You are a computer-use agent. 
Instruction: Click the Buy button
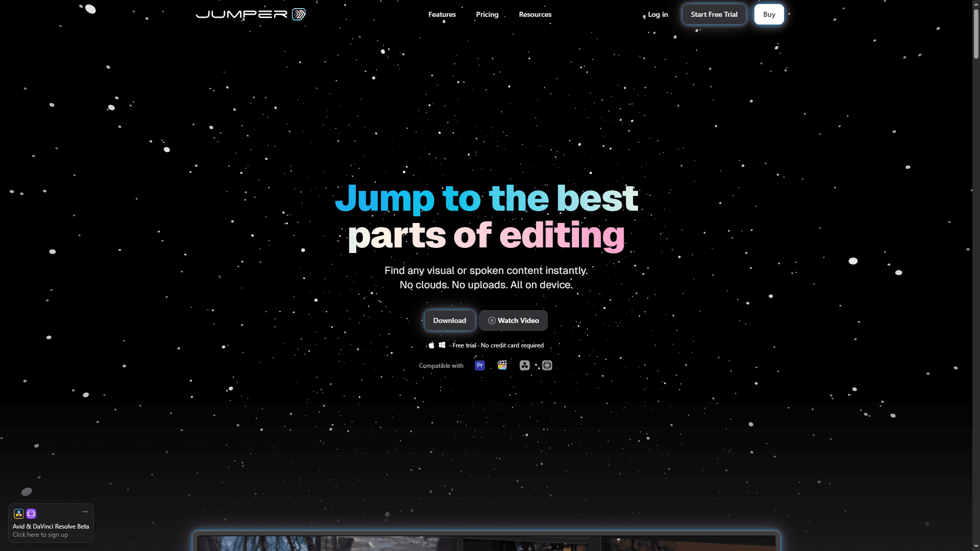pyautogui.click(x=769, y=14)
